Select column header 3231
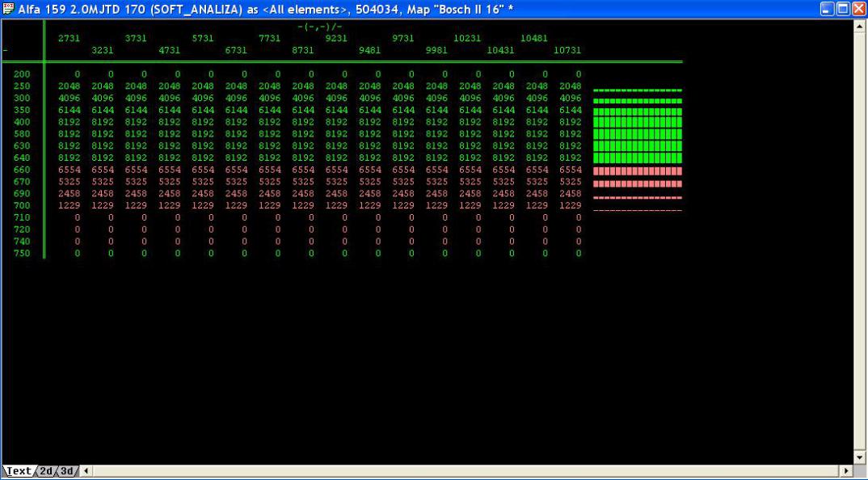This screenshot has width=868, height=480. (x=103, y=50)
